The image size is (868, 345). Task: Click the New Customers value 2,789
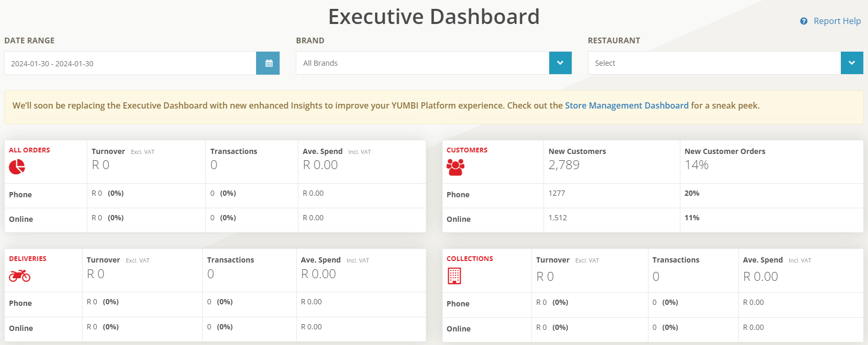[564, 165]
